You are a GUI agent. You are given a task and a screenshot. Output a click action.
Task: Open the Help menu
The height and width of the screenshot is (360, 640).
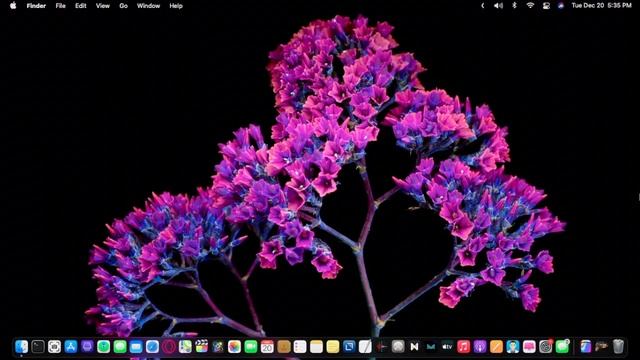[x=176, y=6]
